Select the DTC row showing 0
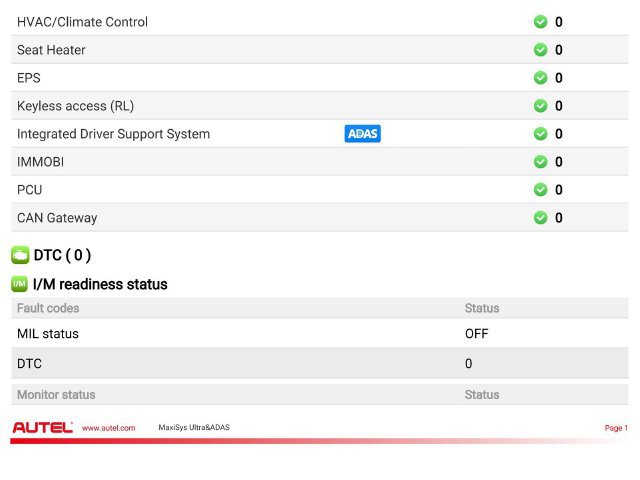 (x=320, y=363)
